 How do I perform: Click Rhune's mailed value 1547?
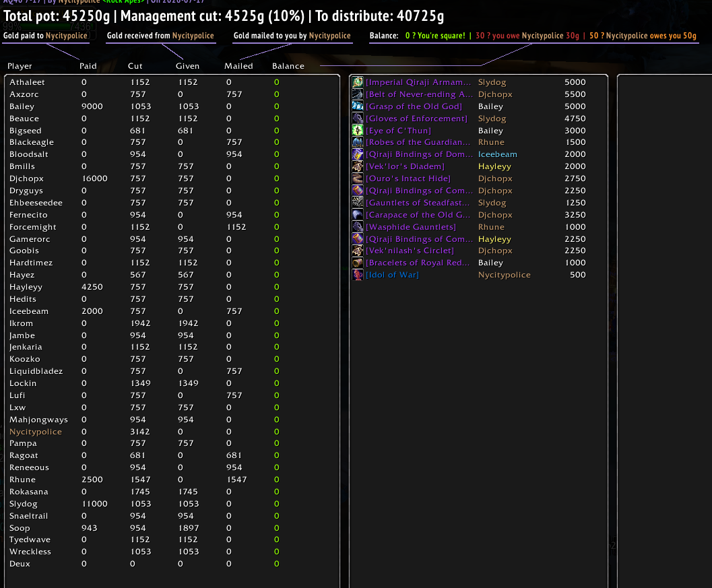click(236, 480)
